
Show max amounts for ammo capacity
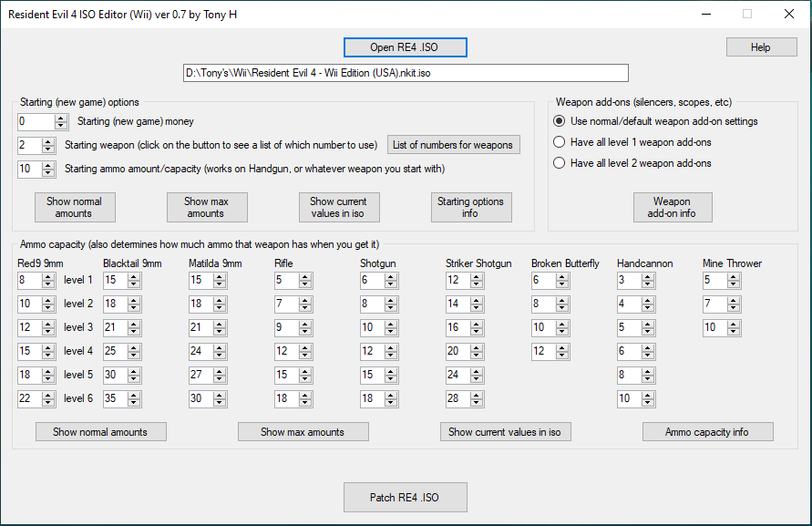coord(303,432)
